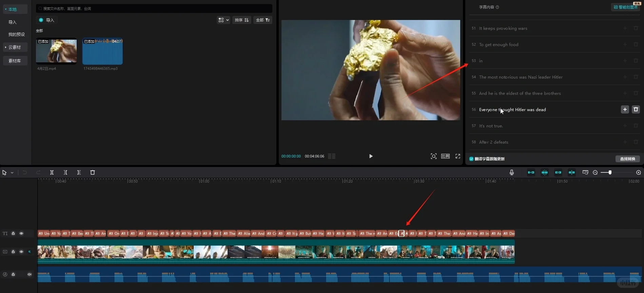Toggle the 翻译字幕跟随更新 checkbox
Viewport: 644px width, 293px height.
471,159
